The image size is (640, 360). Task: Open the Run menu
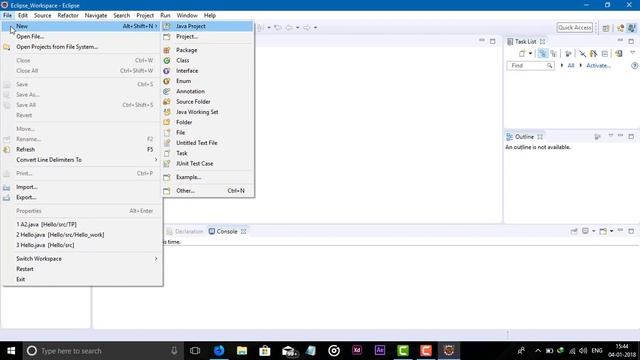[165, 16]
